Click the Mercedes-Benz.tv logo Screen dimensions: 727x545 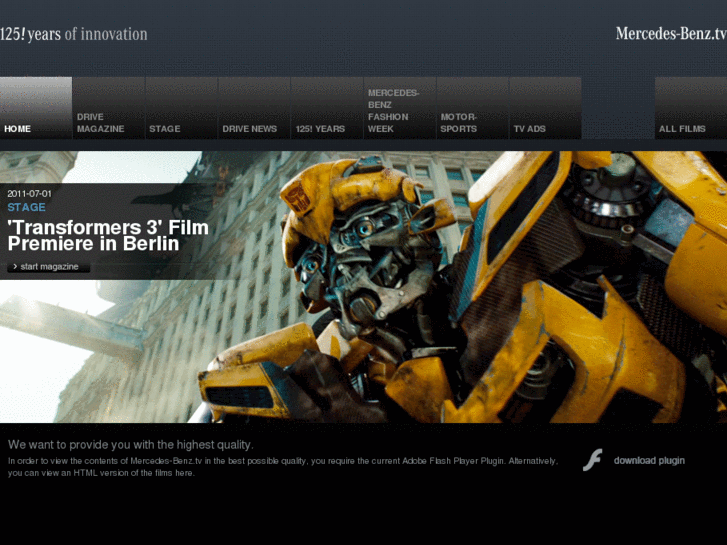(671, 33)
